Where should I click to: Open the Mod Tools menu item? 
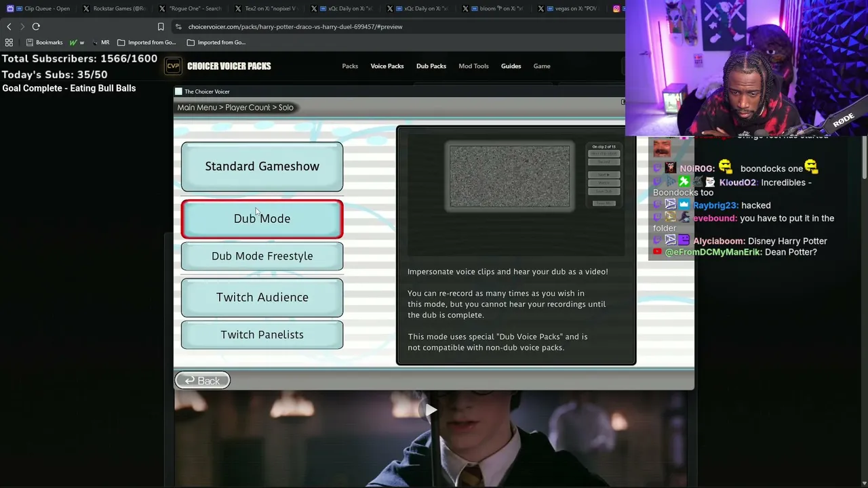click(473, 66)
